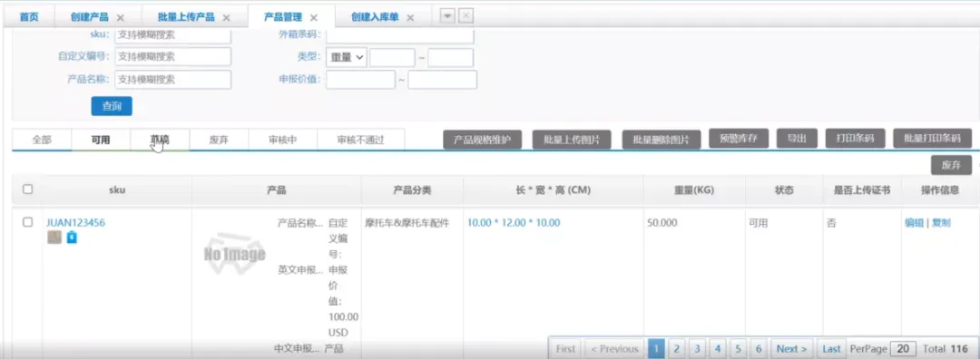Click the 批量打印条码 button
Image resolution: width=980 pixels, height=359 pixels.
click(x=933, y=139)
